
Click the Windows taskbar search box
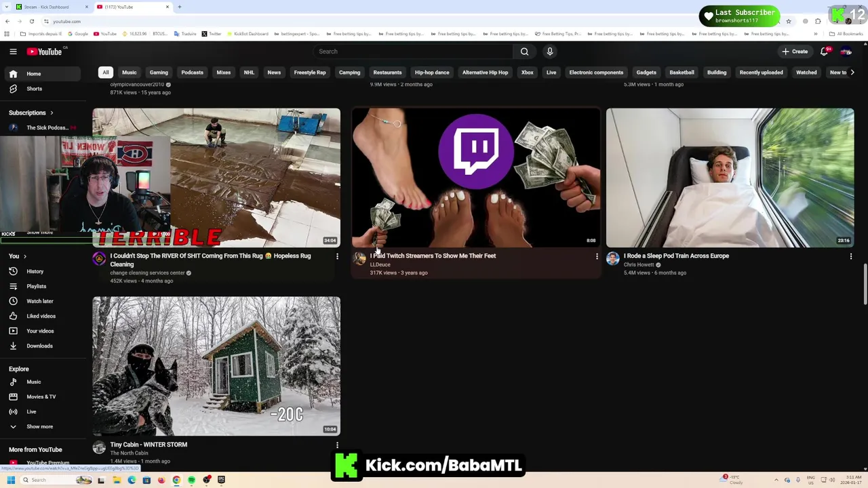pyautogui.click(x=58, y=480)
